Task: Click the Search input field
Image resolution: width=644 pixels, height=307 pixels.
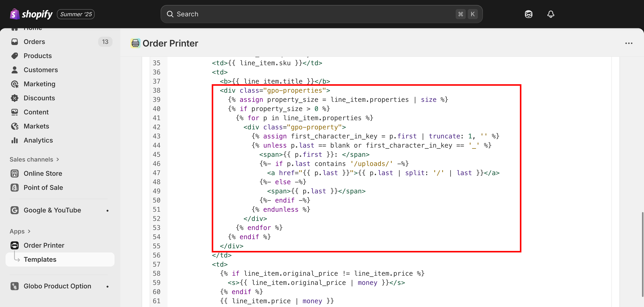Action: coord(321,14)
